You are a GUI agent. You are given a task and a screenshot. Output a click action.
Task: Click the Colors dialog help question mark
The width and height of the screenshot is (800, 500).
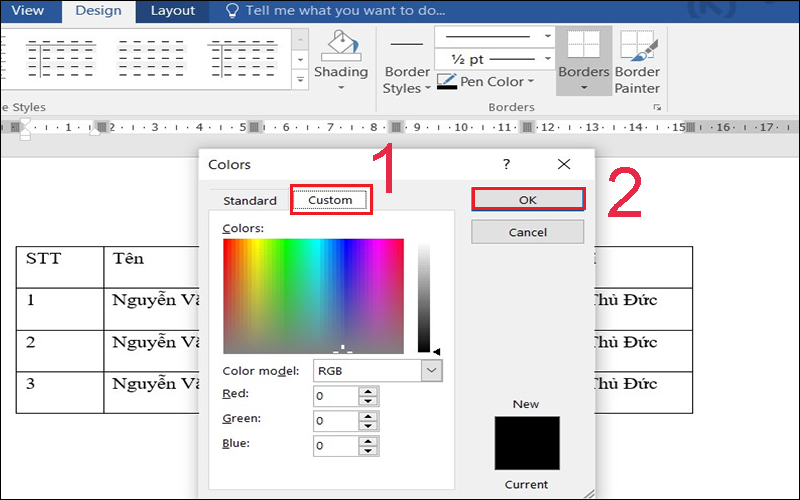click(506, 164)
